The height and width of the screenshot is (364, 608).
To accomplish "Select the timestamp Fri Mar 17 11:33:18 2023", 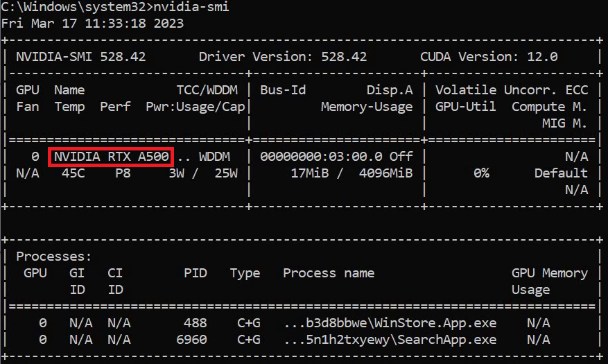I will point(92,24).
